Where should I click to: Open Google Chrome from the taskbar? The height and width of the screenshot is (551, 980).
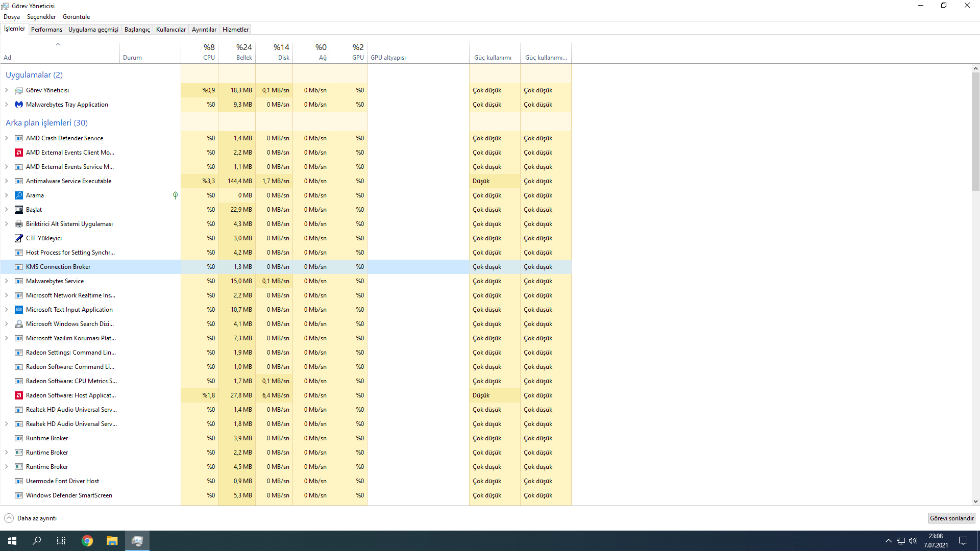[87, 541]
